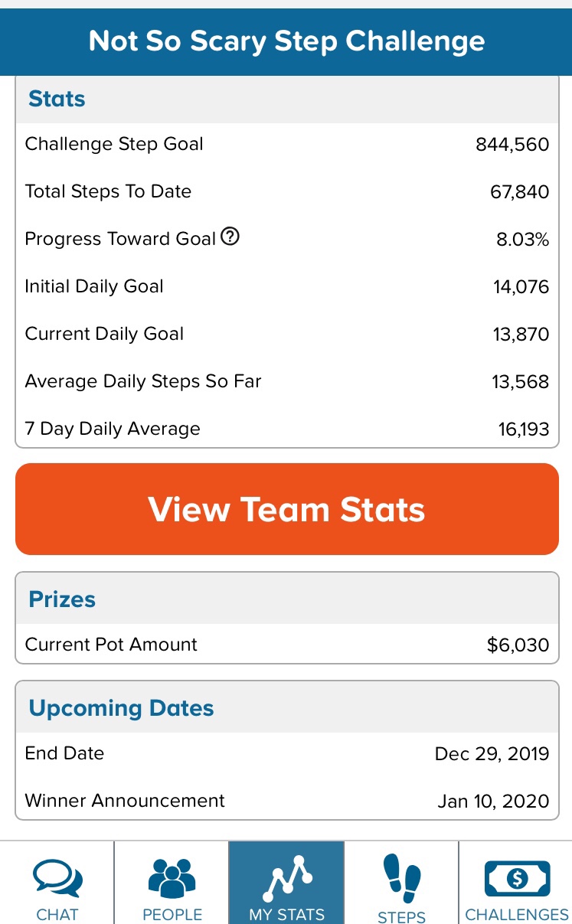The height and width of the screenshot is (924, 572).
Task: Tap the My Stats graph icon
Action: [286, 877]
